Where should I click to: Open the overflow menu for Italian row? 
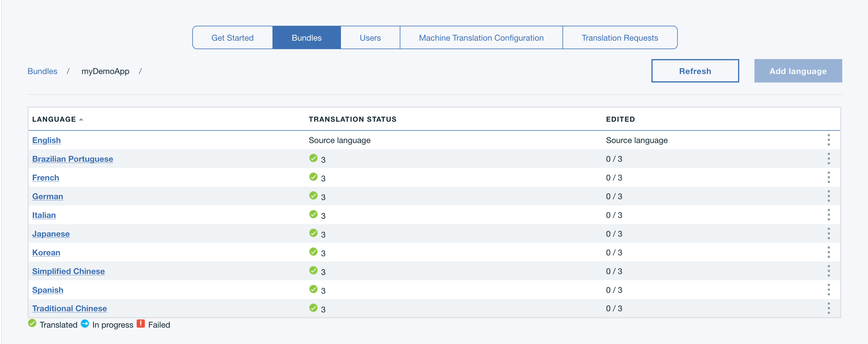click(x=828, y=215)
